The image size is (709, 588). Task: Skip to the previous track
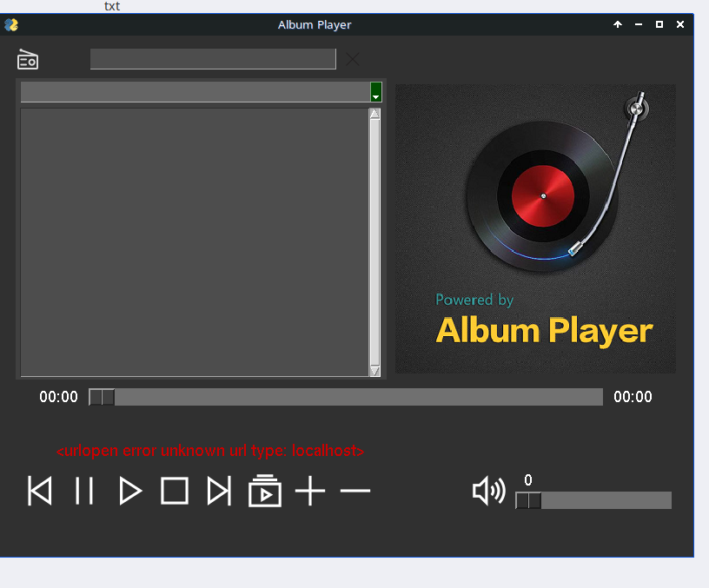pos(40,491)
